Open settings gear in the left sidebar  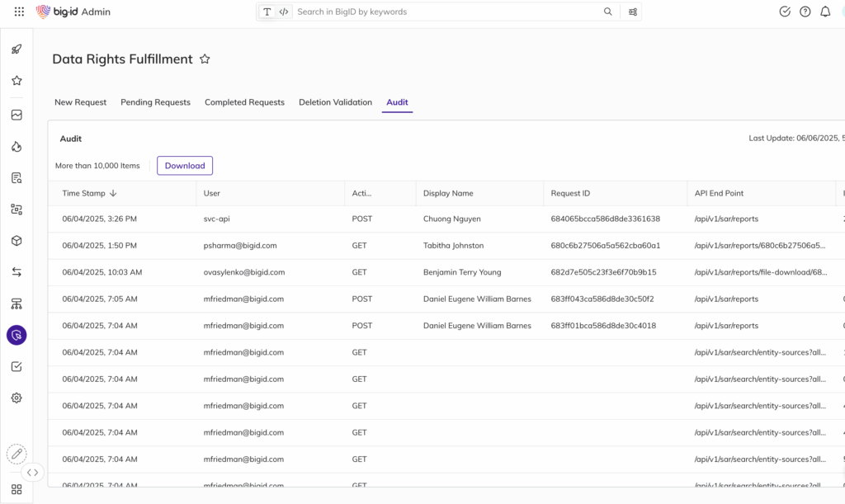(17, 398)
